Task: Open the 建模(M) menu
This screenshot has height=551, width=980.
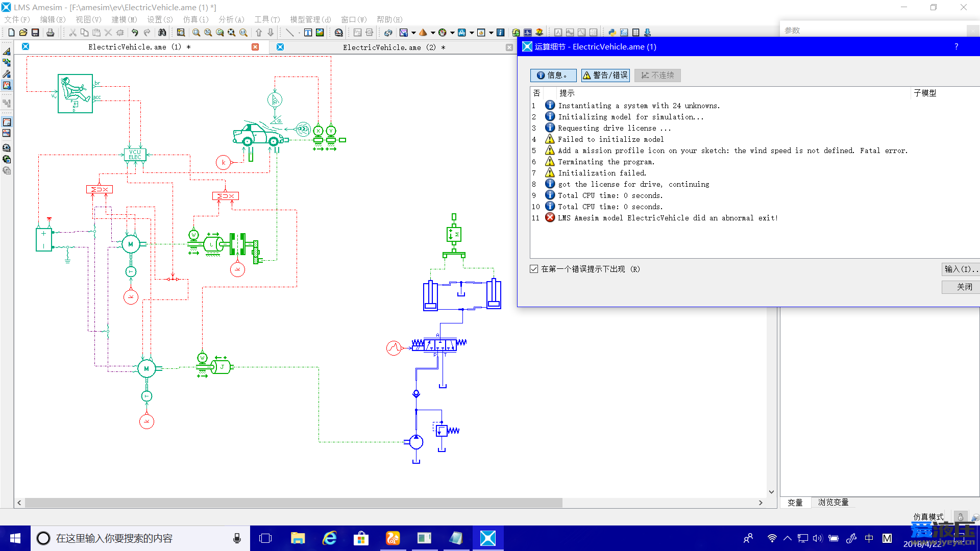Action: tap(125, 19)
